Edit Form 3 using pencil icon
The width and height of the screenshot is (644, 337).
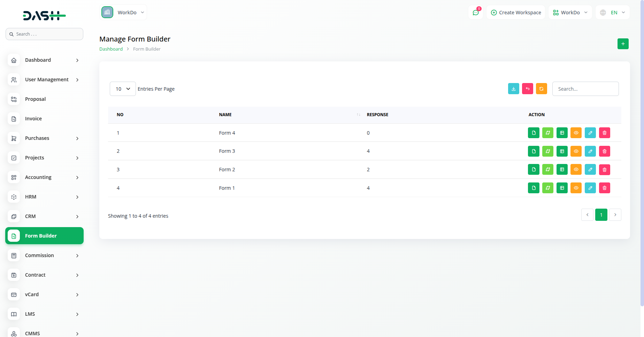tap(590, 151)
